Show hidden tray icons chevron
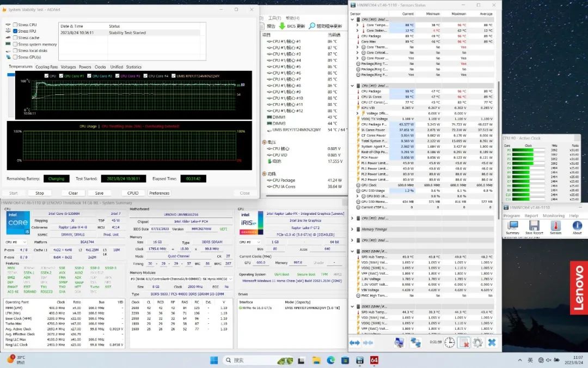Screen dimensions: 588x368 520,360
